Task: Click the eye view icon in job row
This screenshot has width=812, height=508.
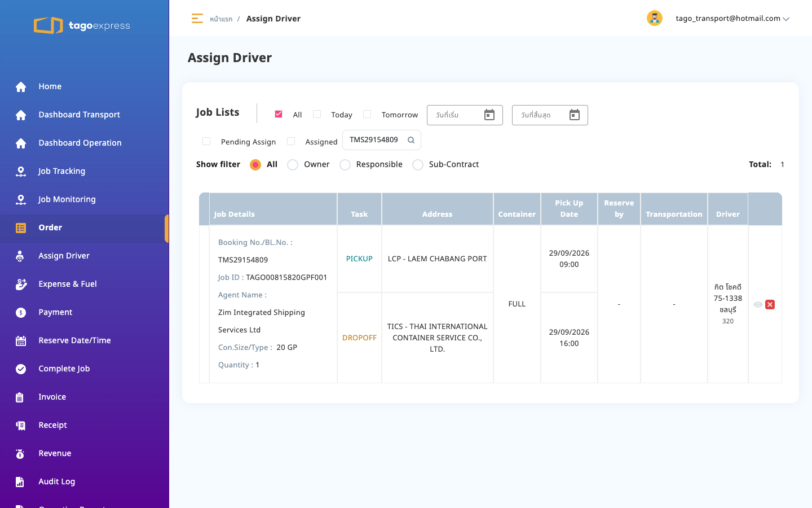Action: [758, 304]
